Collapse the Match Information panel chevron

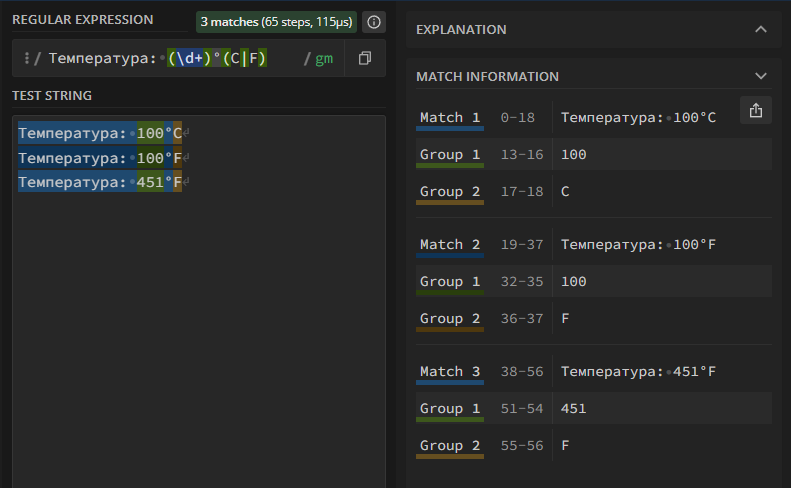[761, 76]
